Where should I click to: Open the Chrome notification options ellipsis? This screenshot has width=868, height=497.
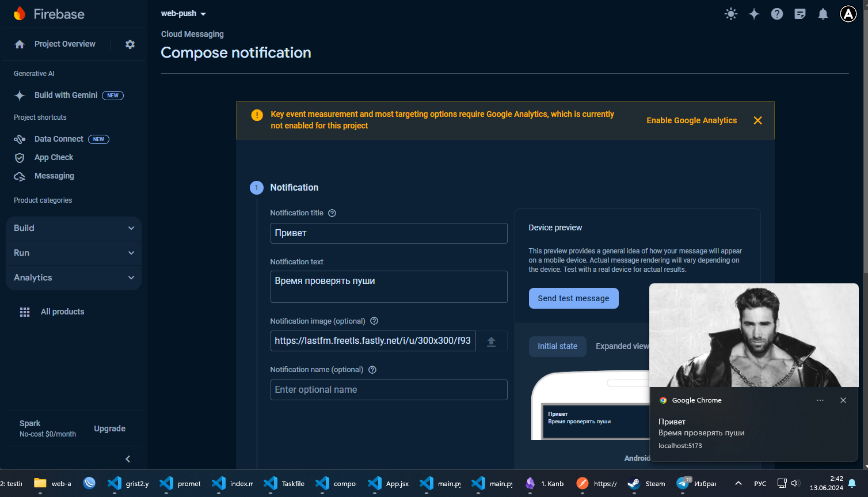[820, 400]
